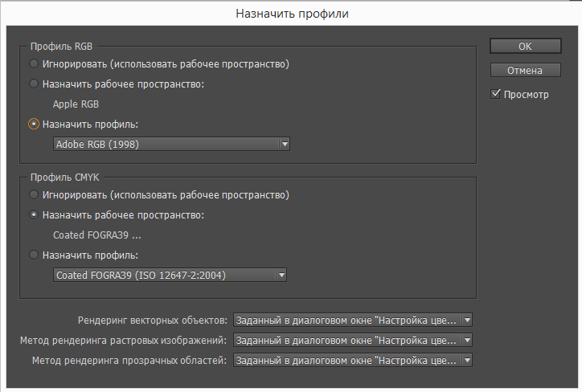Image resolution: width=582 pixels, height=392 pixels.
Task: Open the Adobe RGB (1998) profile dropdown
Action: click(x=171, y=144)
